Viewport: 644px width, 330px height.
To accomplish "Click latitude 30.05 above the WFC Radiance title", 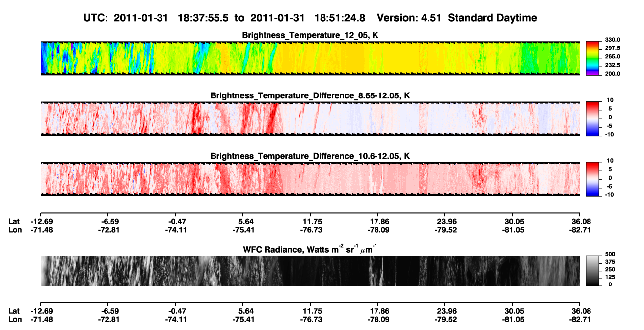I will pos(514,221).
